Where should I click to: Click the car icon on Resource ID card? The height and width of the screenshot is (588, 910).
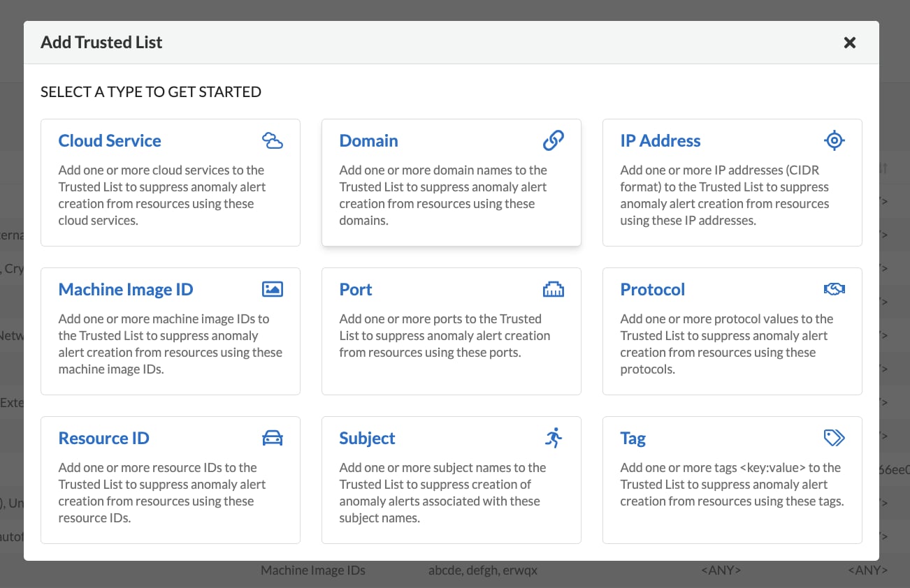(272, 438)
